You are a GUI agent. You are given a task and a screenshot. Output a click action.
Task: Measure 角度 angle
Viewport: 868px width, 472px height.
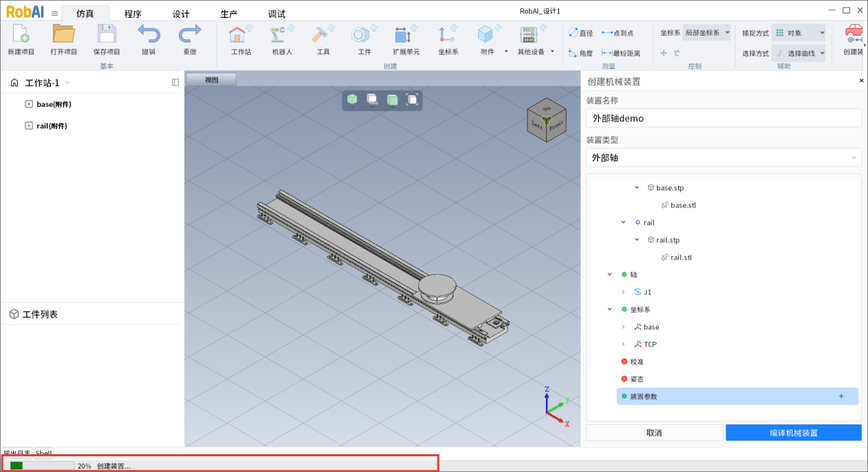581,53
